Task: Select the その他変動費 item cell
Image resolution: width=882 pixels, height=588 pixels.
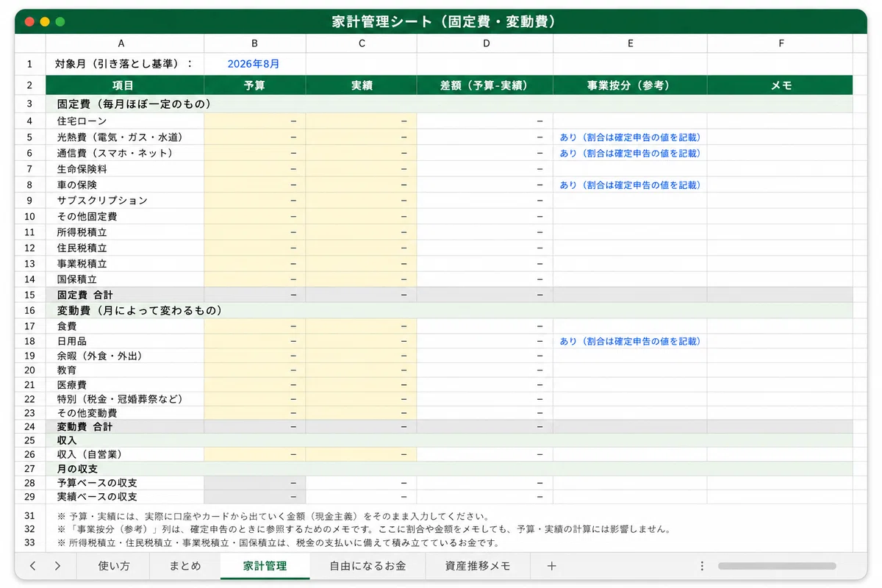Action: coord(125,413)
